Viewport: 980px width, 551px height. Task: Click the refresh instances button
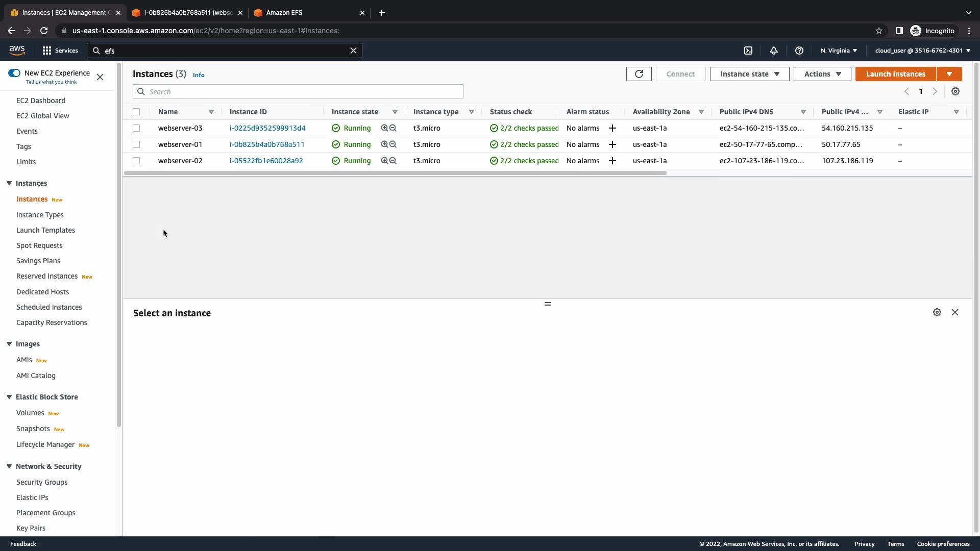click(639, 74)
